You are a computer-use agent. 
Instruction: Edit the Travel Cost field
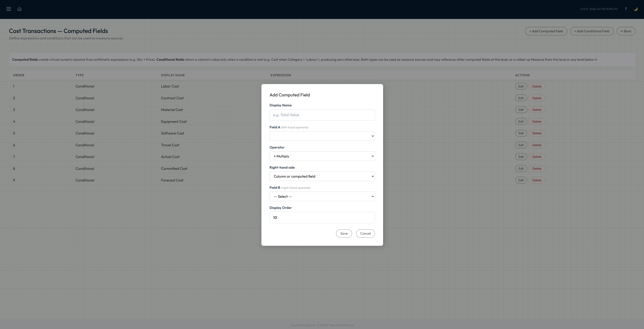[521, 145]
